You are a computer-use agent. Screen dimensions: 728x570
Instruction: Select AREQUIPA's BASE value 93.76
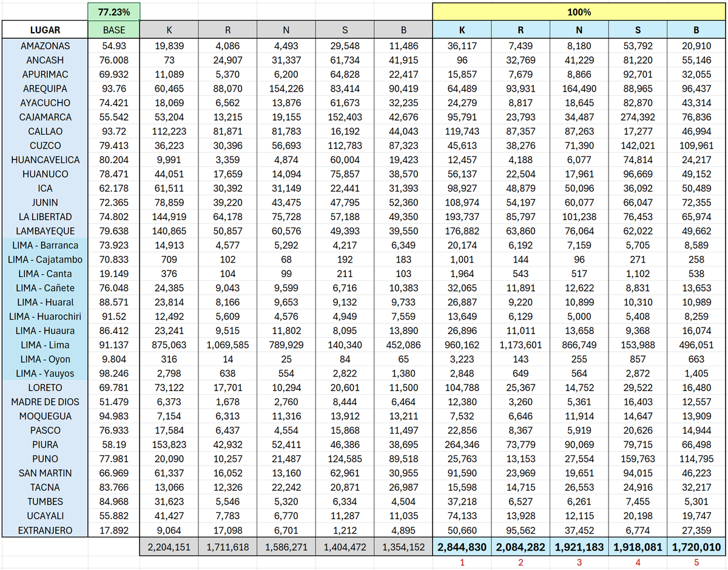coord(114,89)
